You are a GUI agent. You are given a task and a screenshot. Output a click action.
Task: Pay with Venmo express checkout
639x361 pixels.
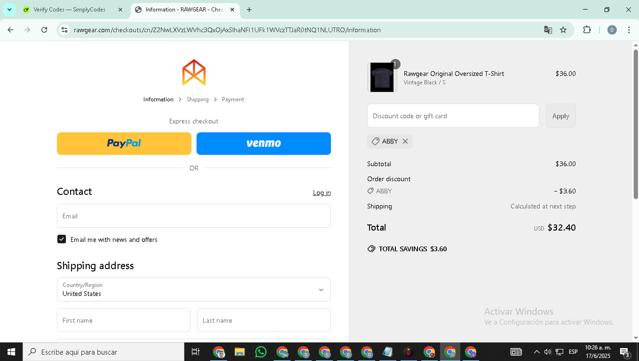pos(264,143)
